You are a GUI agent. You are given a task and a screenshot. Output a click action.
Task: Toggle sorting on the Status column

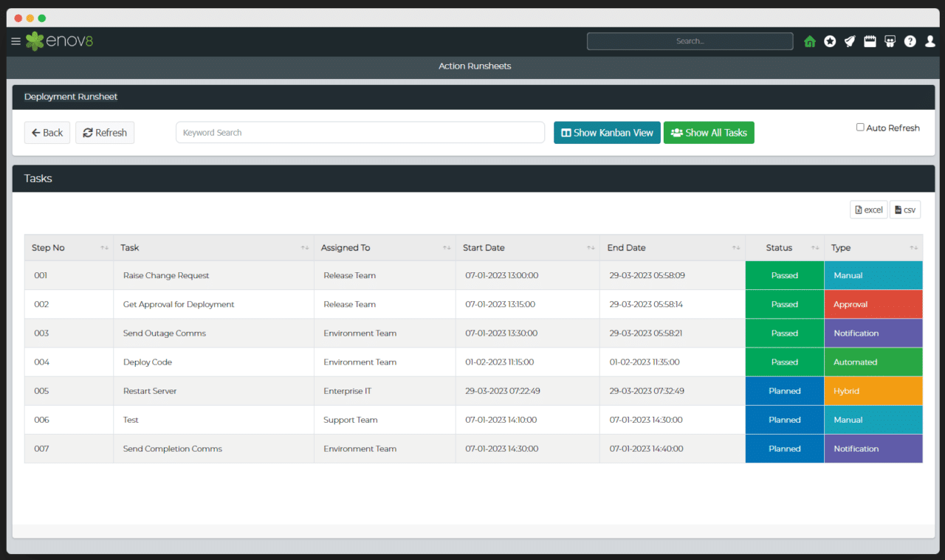tap(815, 247)
